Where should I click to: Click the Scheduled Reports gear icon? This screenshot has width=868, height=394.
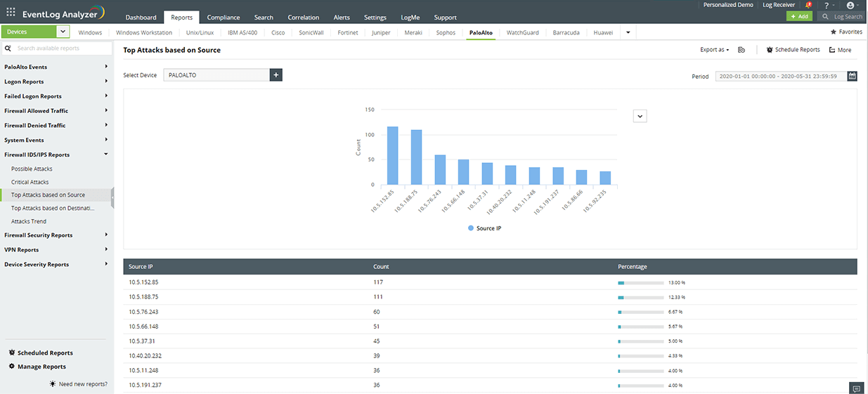click(x=12, y=353)
